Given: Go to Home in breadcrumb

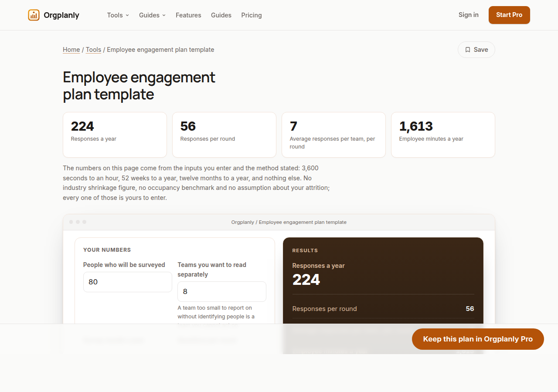Looking at the screenshot, I should pos(71,50).
